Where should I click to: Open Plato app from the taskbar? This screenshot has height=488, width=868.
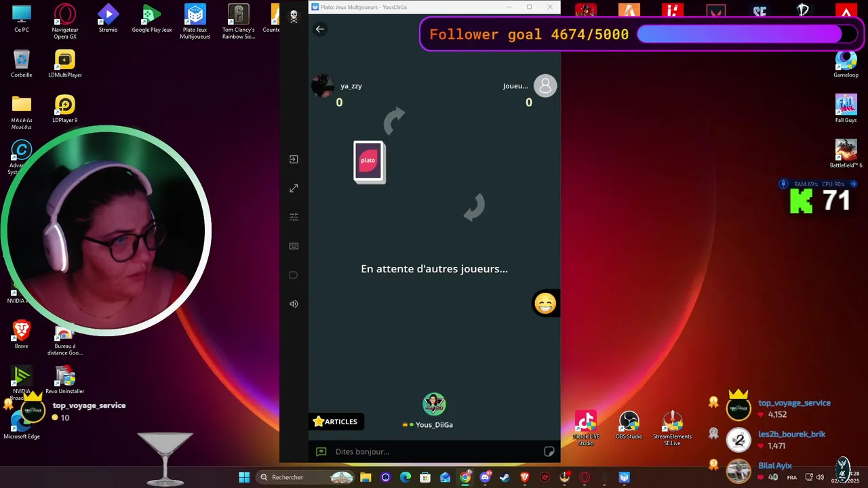point(624,477)
